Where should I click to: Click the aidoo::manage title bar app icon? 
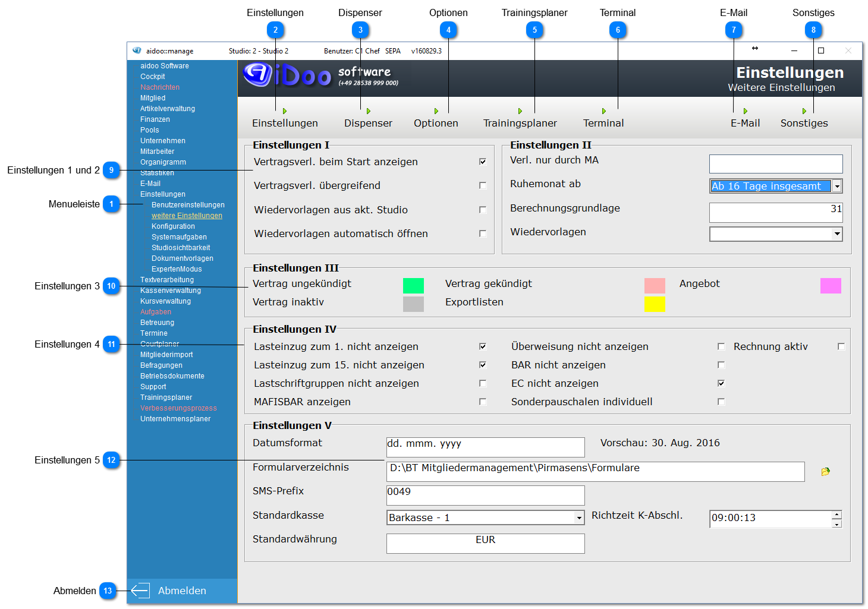137,51
